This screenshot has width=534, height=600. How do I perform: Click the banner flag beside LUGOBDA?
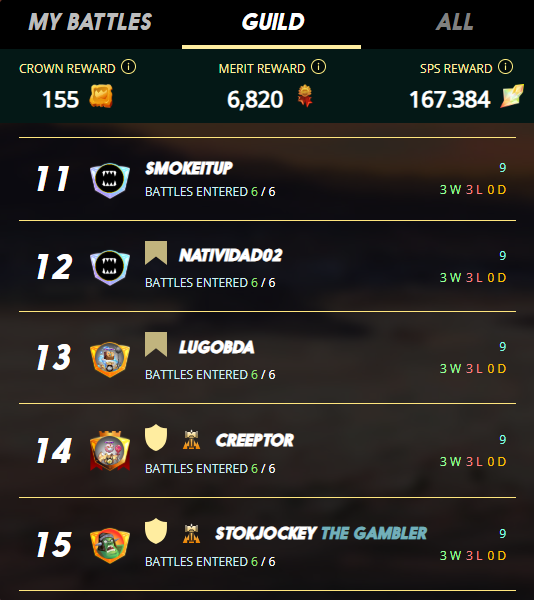pyautogui.click(x=156, y=344)
